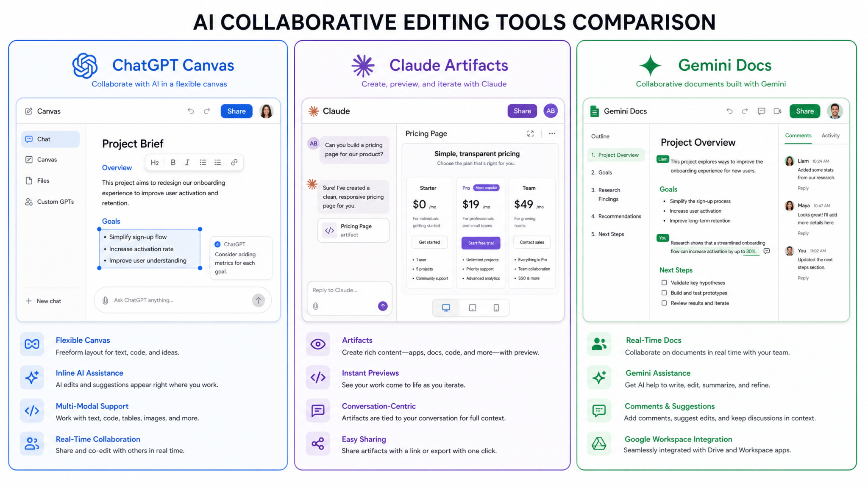Go to Goals in the outline

tap(602, 172)
